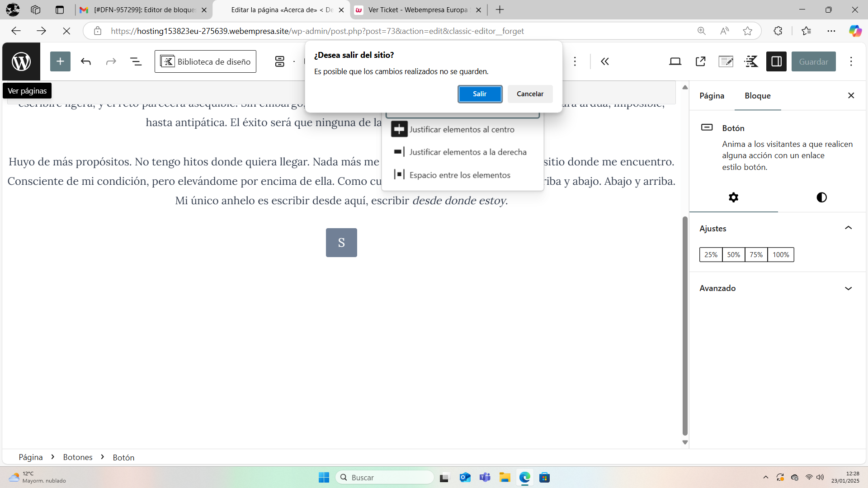Open the document overview list view
The width and height of the screenshot is (868, 488).
[136, 61]
